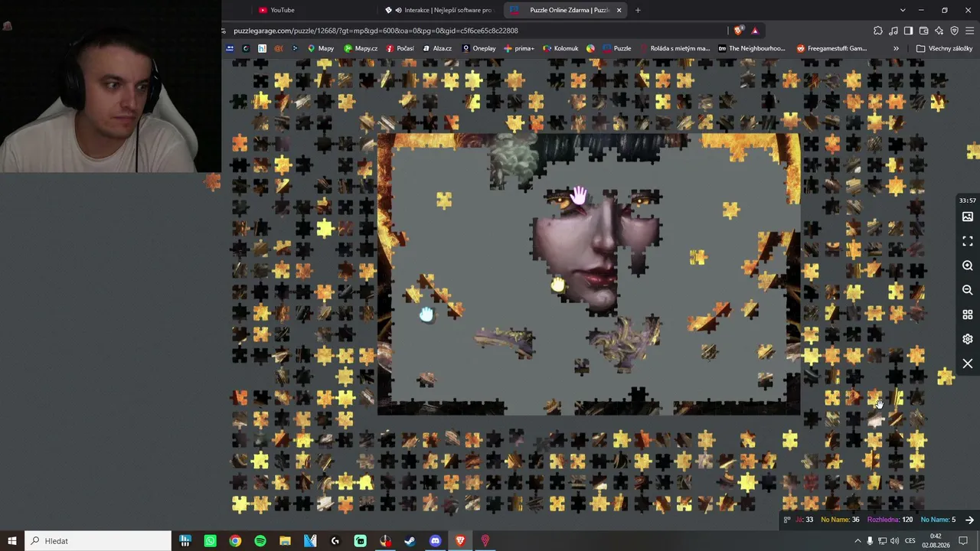The image size is (980, 551).
Task: Open the browser extensions puzzle icon
Action: (878, 31)
